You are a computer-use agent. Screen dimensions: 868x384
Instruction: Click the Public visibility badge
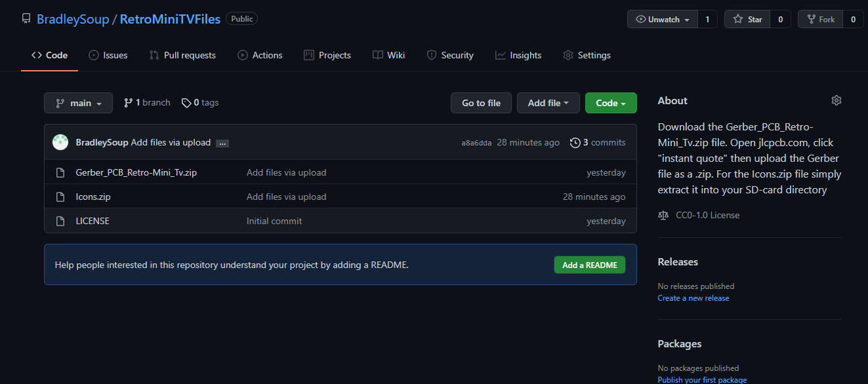242,19
